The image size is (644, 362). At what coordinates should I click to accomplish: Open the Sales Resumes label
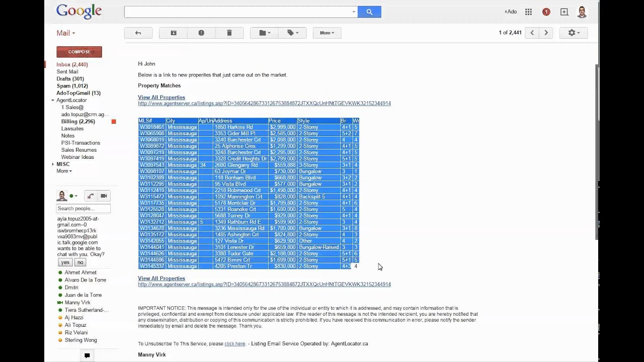pyautogui.click(x=79, y=150)
